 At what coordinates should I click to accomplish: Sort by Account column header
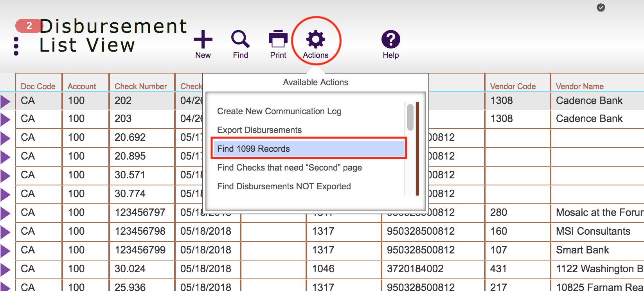click(x=82, y=86)
